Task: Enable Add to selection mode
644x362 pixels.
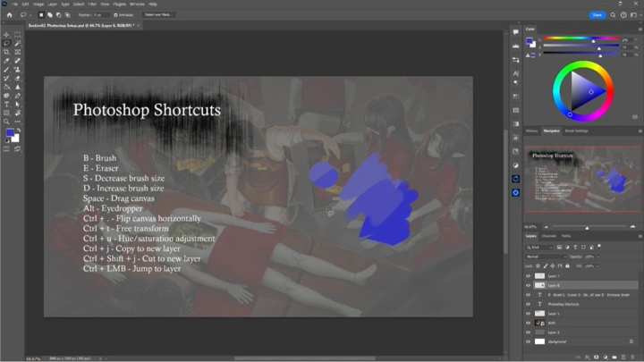Action: pyautogui.click(x=50, y=15)
